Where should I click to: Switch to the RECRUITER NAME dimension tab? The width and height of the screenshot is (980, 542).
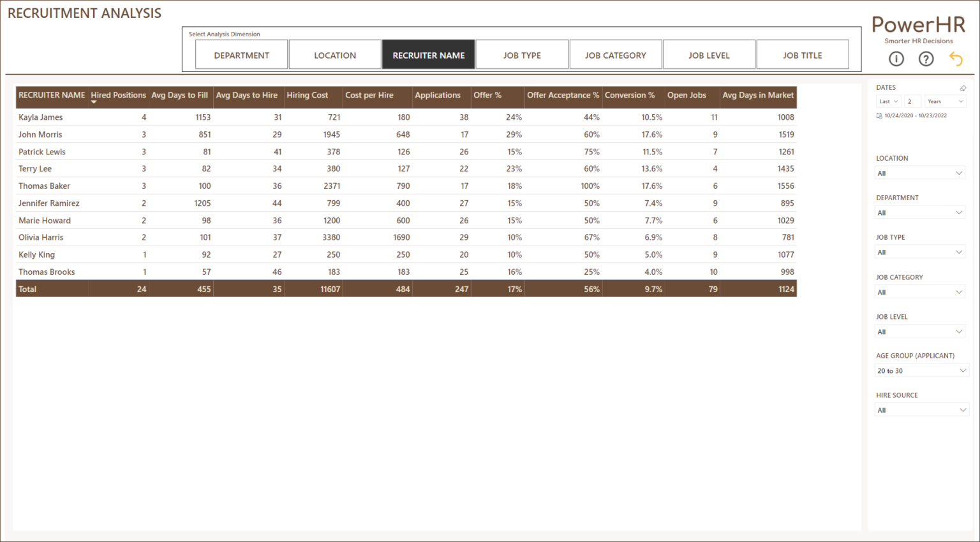click(428, 54)
